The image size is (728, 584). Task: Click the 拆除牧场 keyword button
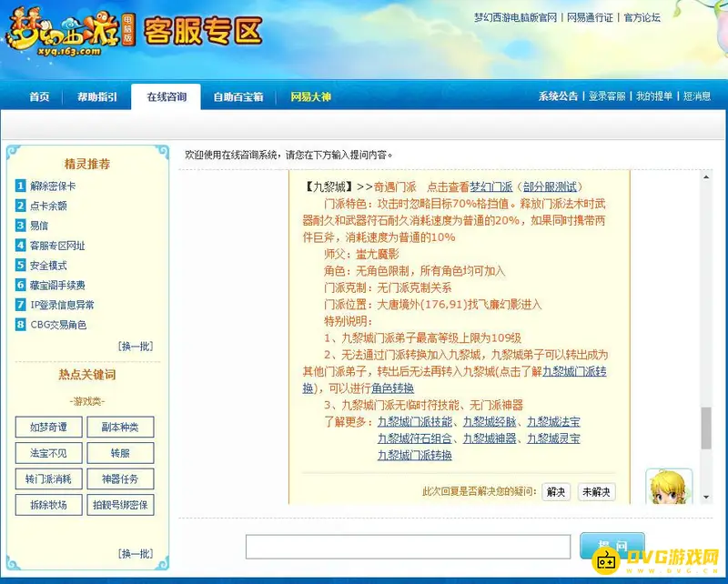pyautogui.click(x=49, y=505)
